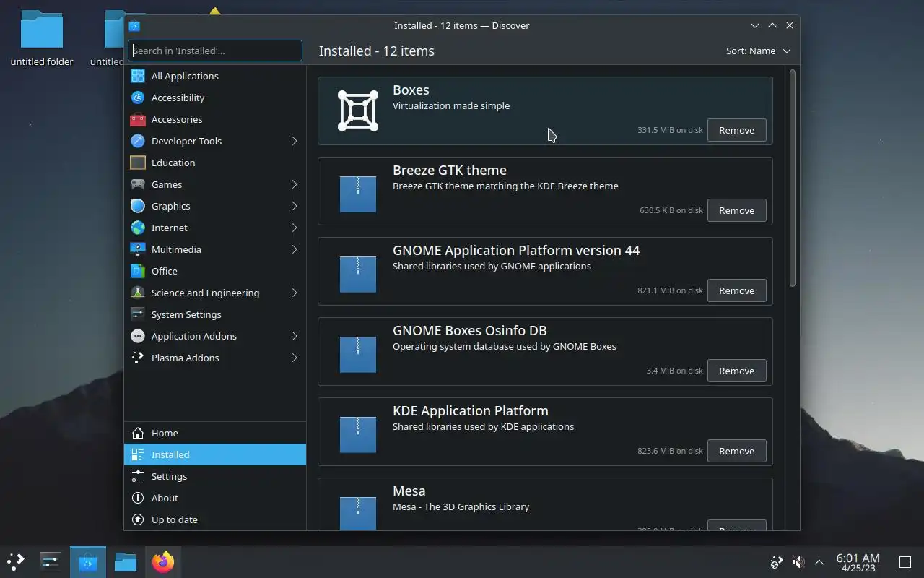The image size is (924, 578).
Task: Click the Graphics category icon
Action: pos(138,206)
